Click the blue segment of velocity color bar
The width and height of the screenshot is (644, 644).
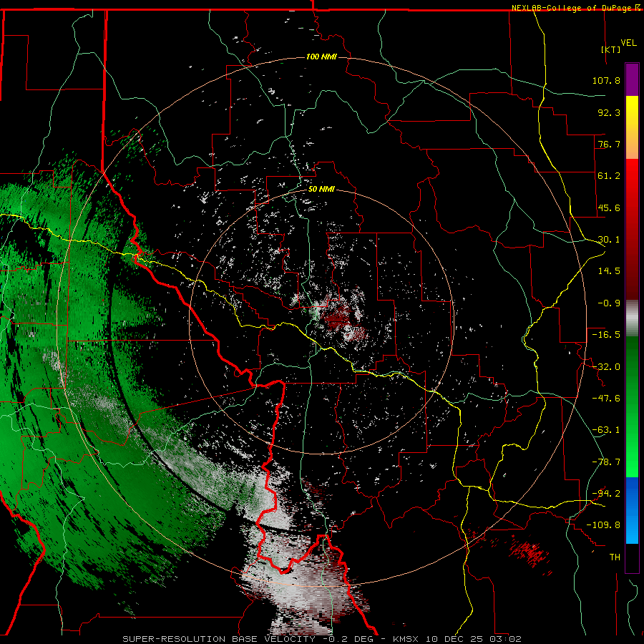(x=632, y=510)
